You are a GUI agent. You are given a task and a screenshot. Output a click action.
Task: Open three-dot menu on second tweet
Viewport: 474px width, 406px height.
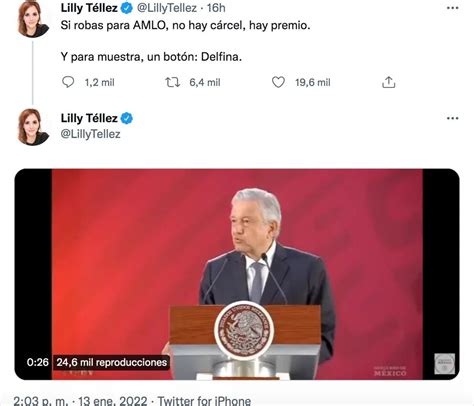(x=452, y=118)
